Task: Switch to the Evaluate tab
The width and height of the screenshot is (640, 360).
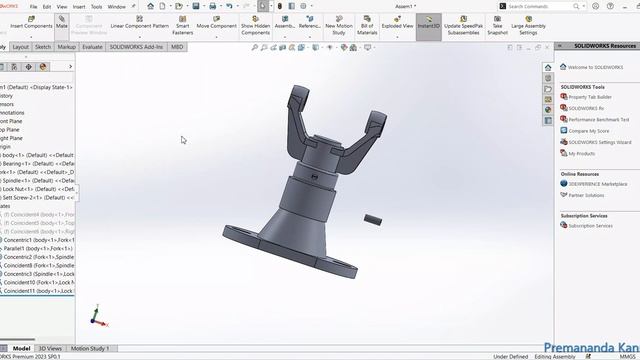Action: pos(92,47)
